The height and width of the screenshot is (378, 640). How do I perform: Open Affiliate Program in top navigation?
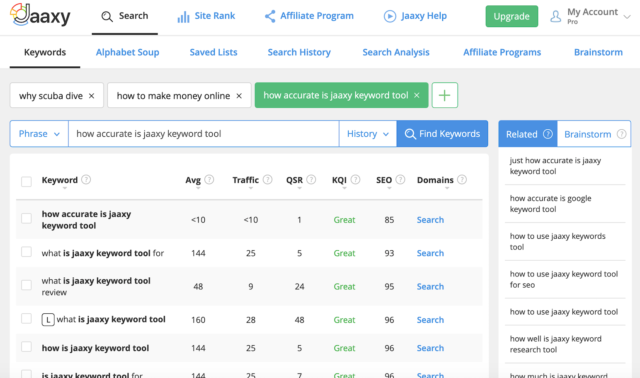pos(309,16)
